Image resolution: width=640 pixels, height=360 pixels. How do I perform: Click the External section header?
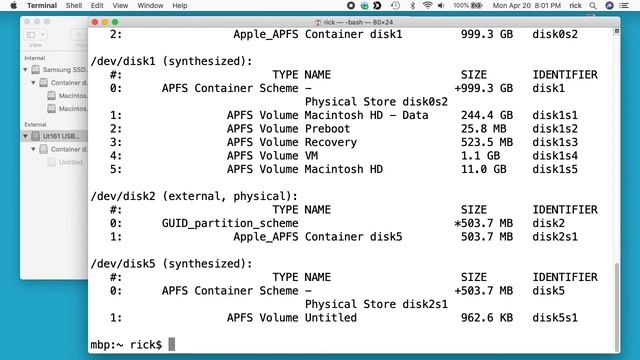(x=35, y=124)
